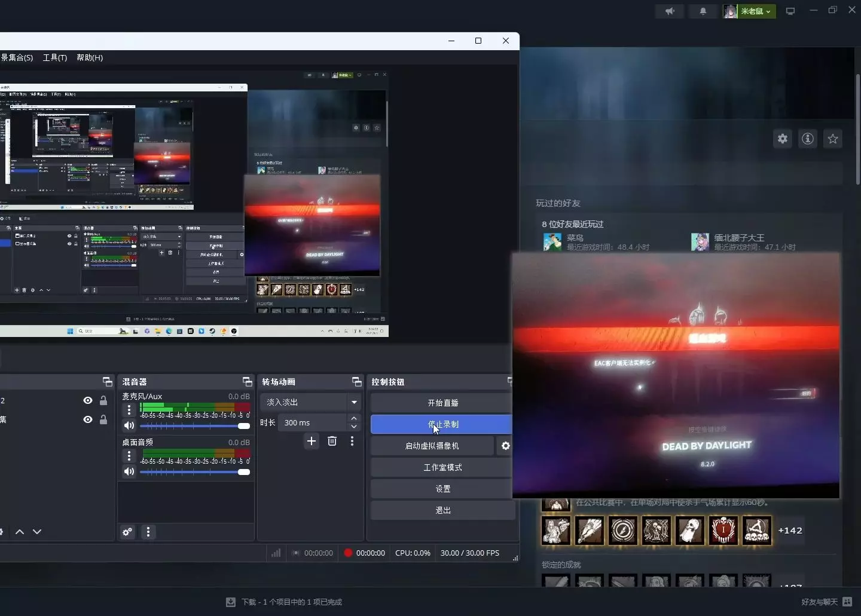This screenshot has width=861, height=616.
Task: Open Steam downloads icon in bottom bar
Action: coord(231,602)
